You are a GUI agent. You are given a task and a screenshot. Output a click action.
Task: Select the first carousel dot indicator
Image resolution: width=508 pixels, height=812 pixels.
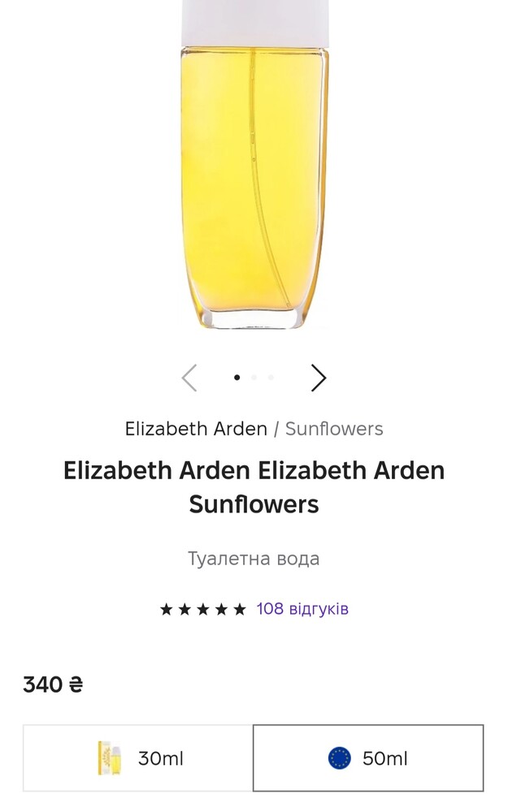pos(237,378)
